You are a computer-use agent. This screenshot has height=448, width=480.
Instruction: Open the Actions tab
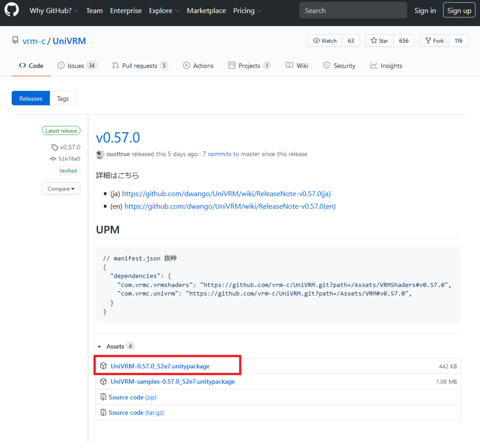[x=198, y=66]
